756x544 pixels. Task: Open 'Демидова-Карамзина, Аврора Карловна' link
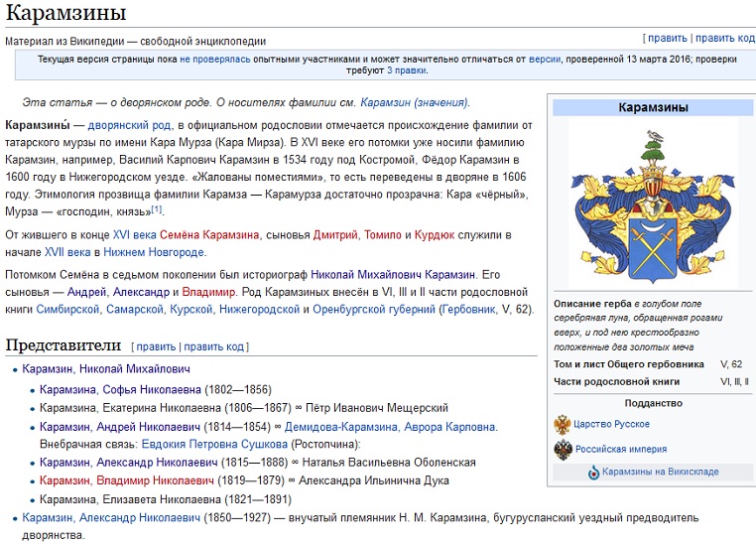[x=390, y=427]
